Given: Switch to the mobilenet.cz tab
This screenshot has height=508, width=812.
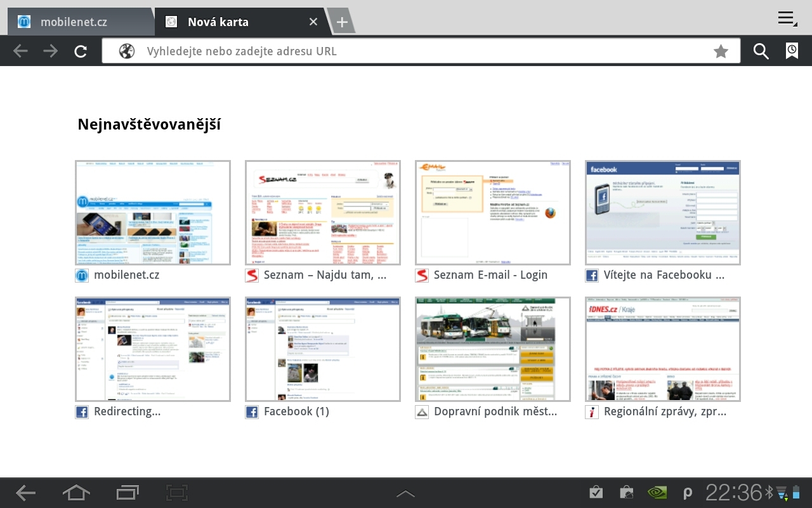Looking at the screenshot, I should pos(74,22).
